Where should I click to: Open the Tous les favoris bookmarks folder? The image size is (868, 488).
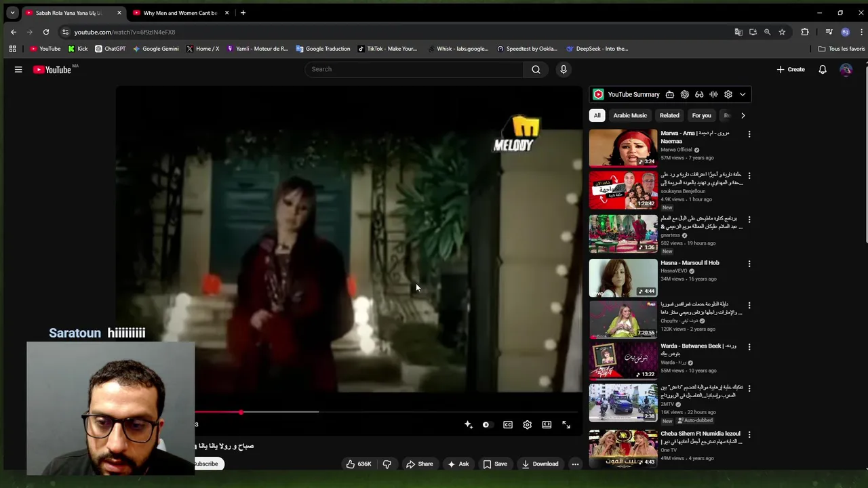(842, 49)
